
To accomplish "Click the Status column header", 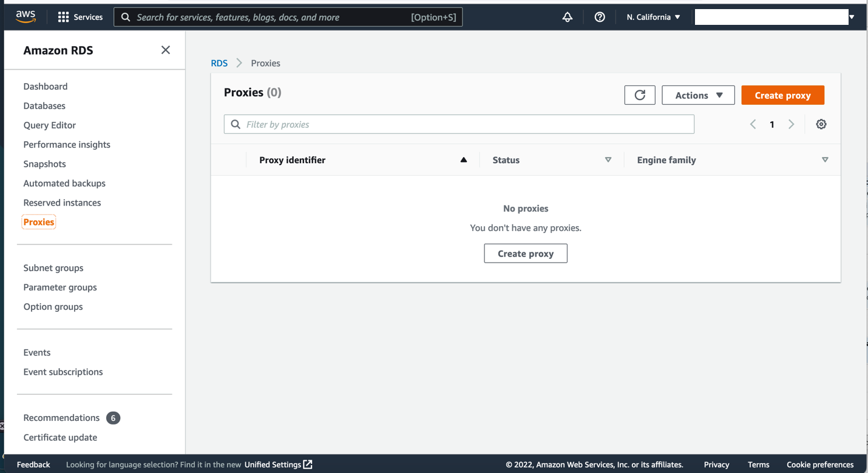I will point(506,160).
